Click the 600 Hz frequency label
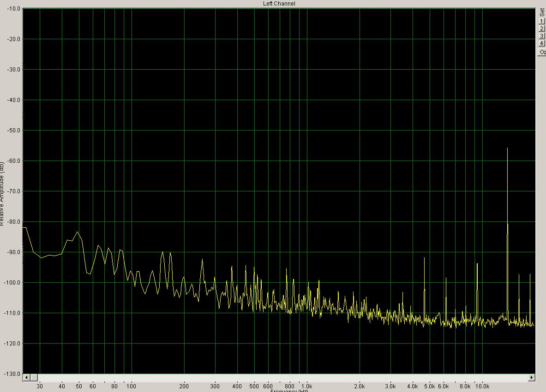The width and height of the screenshot is (546, 392). pyautogui.click(x=268, y=386)
